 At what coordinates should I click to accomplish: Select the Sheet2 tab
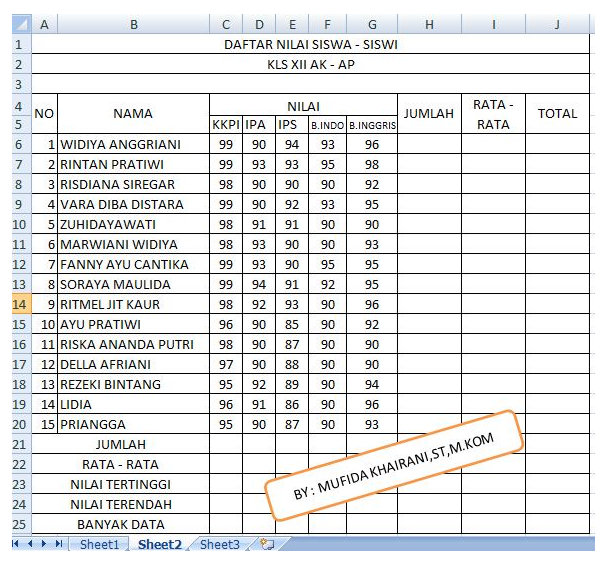tap(160, 544)
